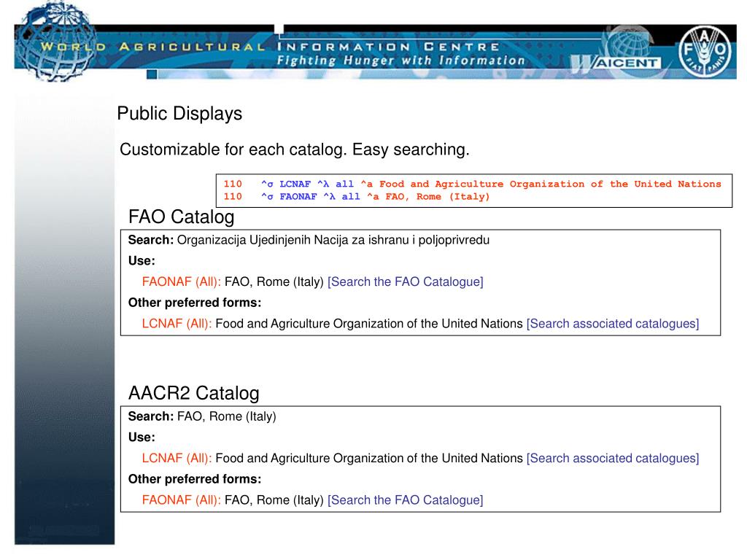The height and width of the screenshot is (560, 747).
Task: Click LCNAF (All): label in AACR2 Catalog box
Action: 177,458
